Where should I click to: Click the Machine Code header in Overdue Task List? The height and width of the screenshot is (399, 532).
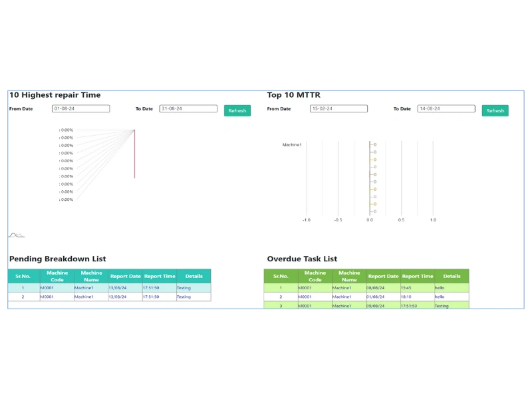tap(315, 275)
